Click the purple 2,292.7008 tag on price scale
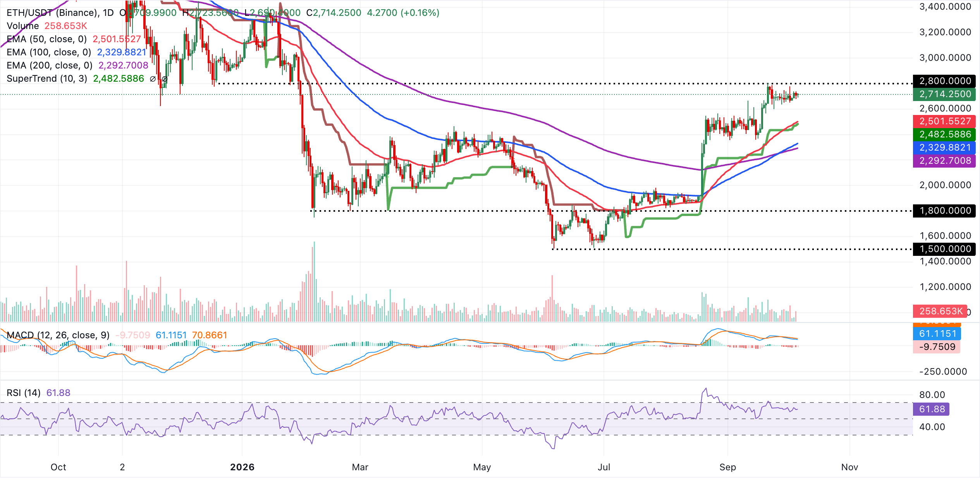The image size is (980, 485). click(944, 161)
